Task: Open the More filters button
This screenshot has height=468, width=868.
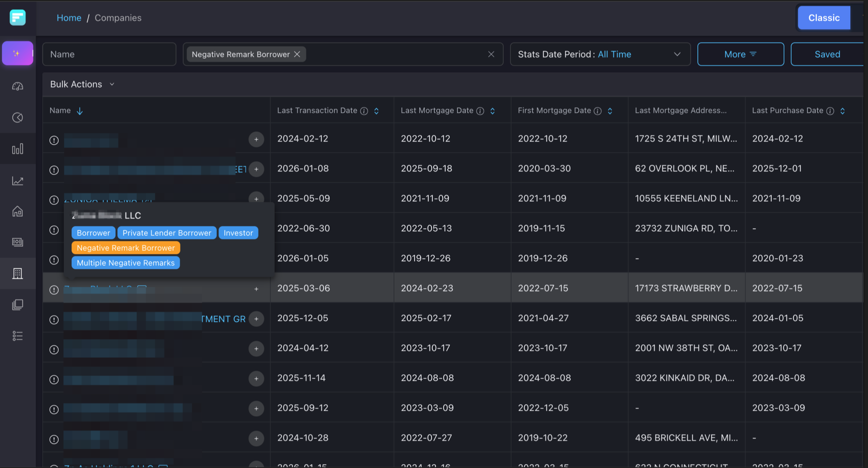Action: (x=740, y=54)
